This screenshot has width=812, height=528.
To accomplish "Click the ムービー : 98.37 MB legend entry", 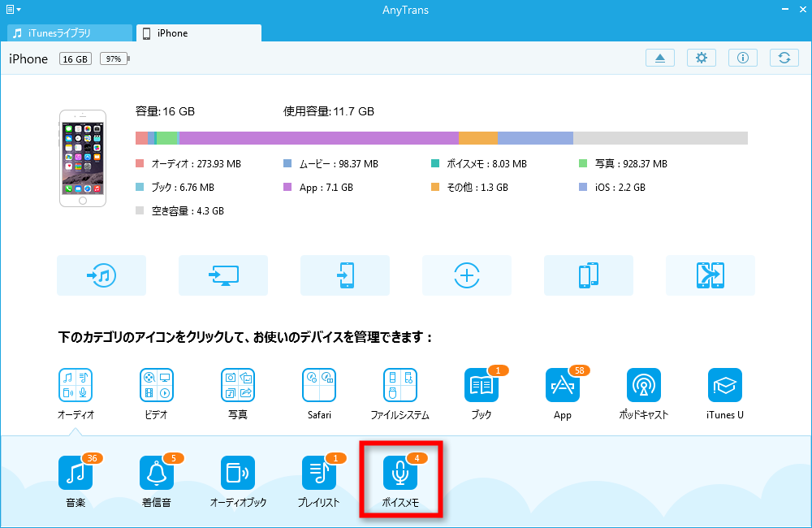I will click(x=331, y=164).
